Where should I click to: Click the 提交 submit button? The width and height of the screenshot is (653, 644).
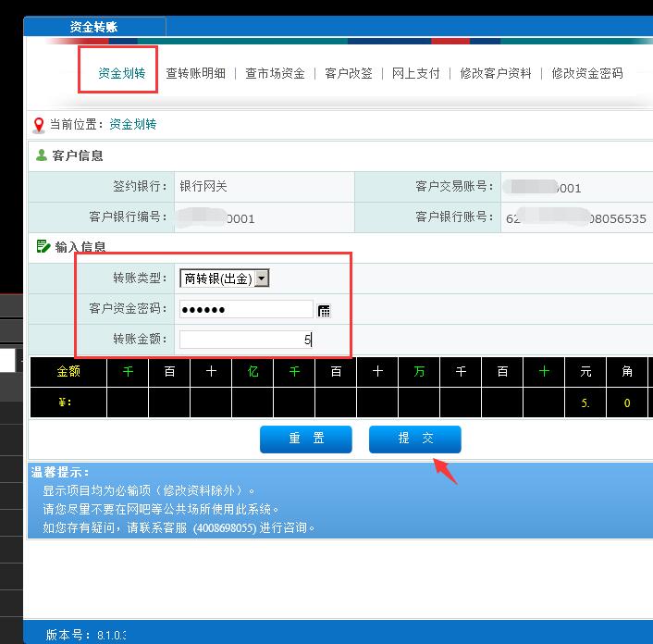[x=414, y=440]
